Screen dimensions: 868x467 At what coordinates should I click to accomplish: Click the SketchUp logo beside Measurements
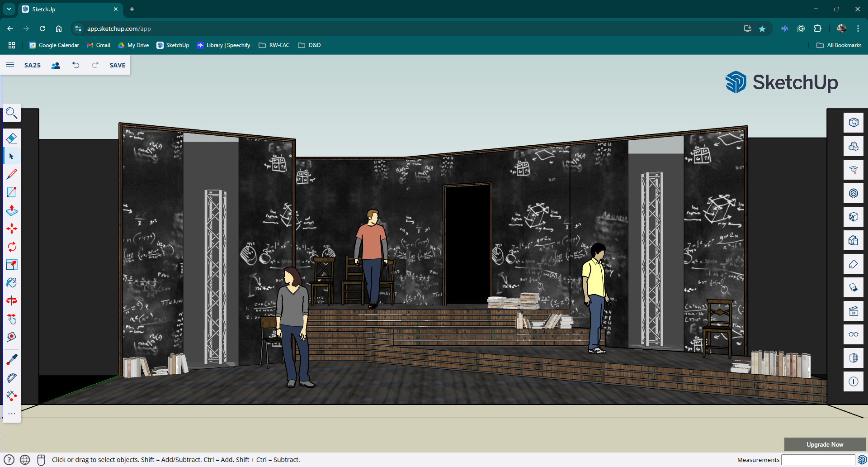(x=862, y=460)
